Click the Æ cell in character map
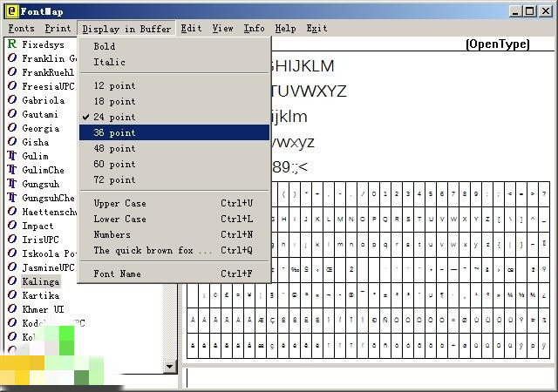This screenshot has width=558, height=392. coord(261,321)
